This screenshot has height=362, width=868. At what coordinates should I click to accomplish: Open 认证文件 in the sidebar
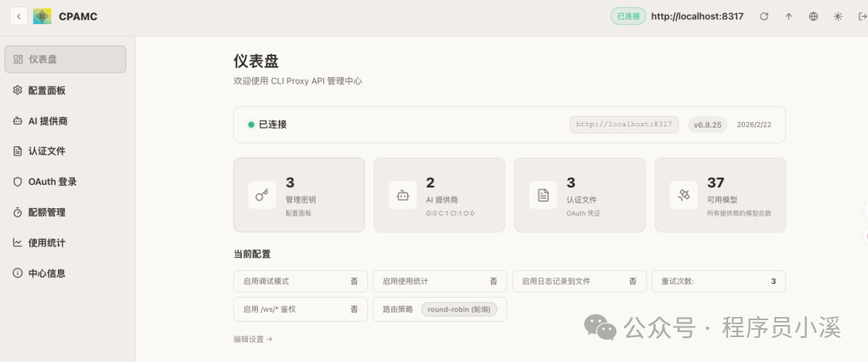pyautogui.click(x=65, y=150)
